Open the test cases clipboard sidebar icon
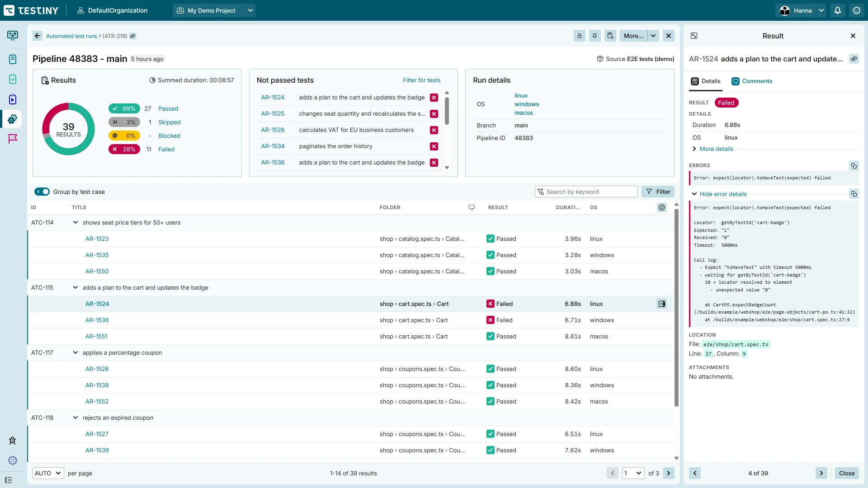Screen dimensions: 868x488 coord(13,59)
